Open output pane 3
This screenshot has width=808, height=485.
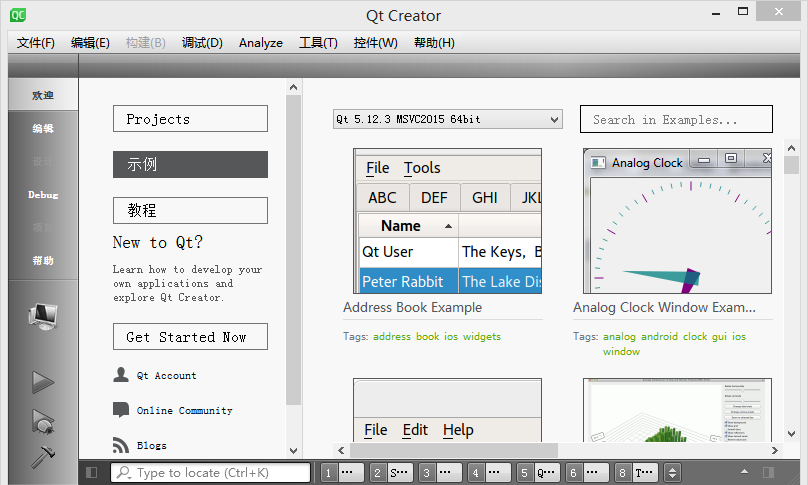[x=440, y=473]
